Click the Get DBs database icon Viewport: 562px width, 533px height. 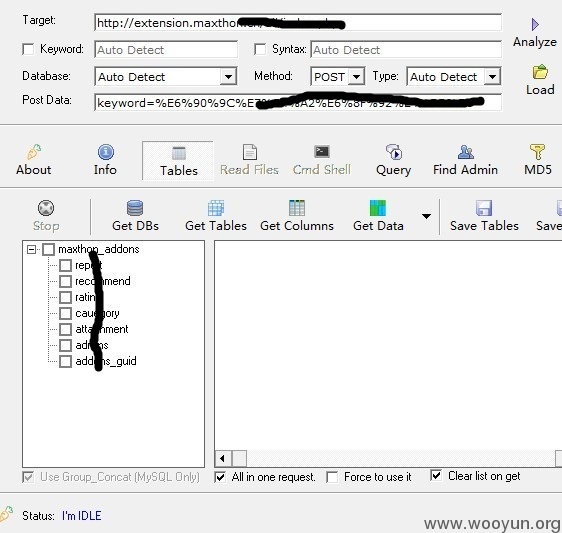point(135,208)
